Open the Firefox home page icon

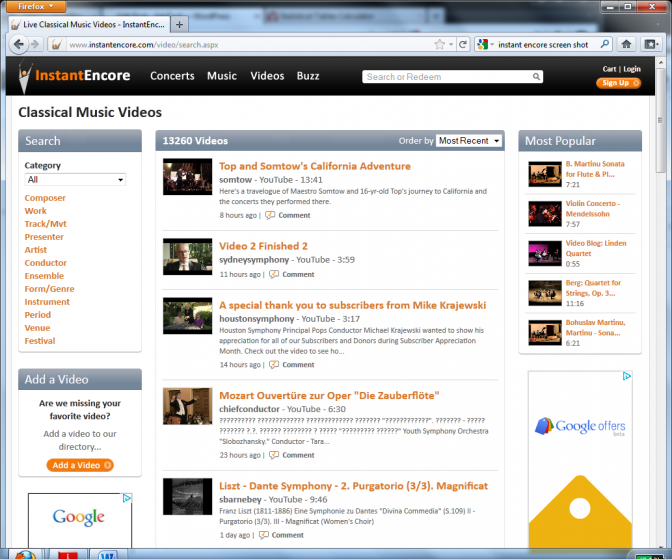click(626, 44)
